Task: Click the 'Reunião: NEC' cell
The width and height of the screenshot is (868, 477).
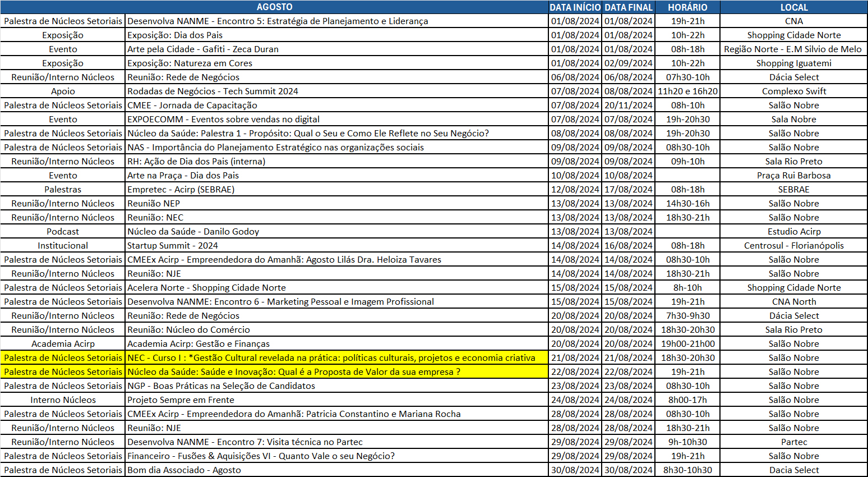Action: click(336, 217)
